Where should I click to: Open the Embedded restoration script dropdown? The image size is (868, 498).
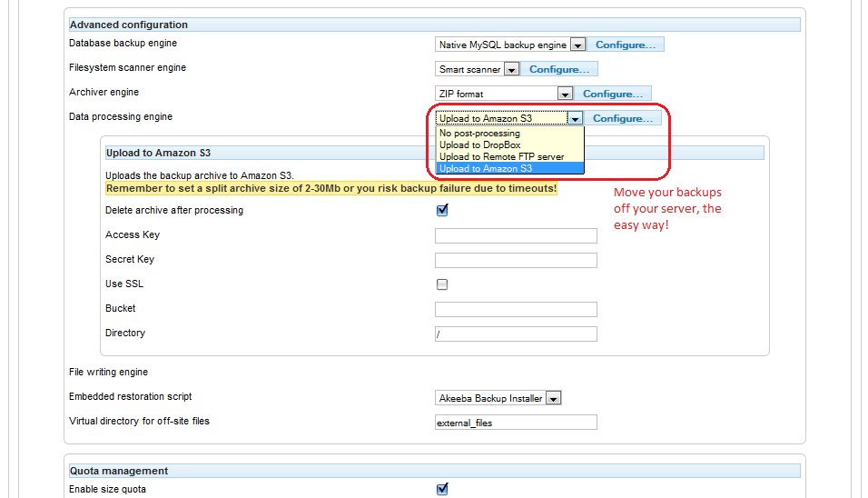point(498,398)
